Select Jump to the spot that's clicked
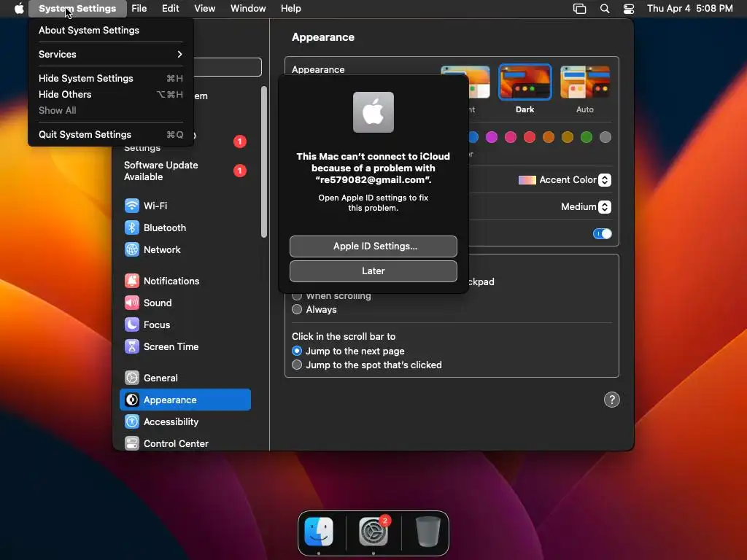The image size is (747, 560). click(297, 365)
